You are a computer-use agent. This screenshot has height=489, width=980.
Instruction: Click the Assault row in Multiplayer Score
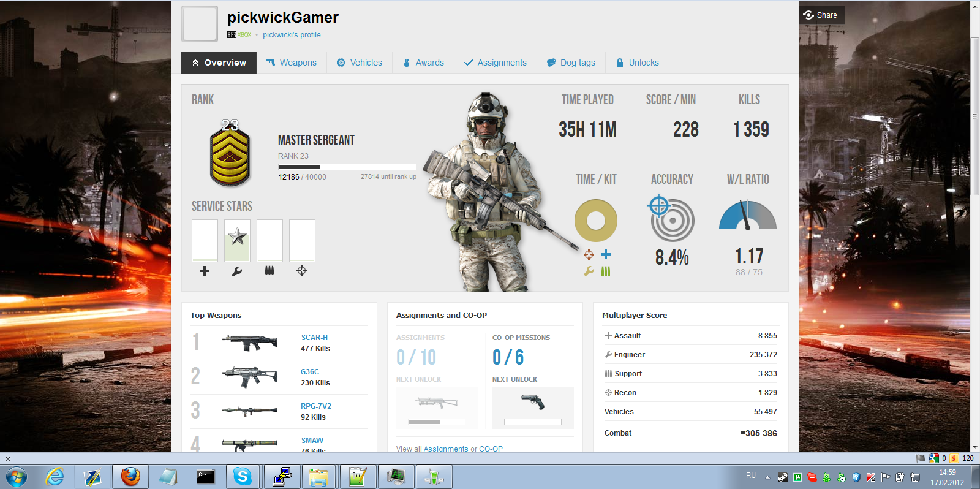click(x=691, y=336)
